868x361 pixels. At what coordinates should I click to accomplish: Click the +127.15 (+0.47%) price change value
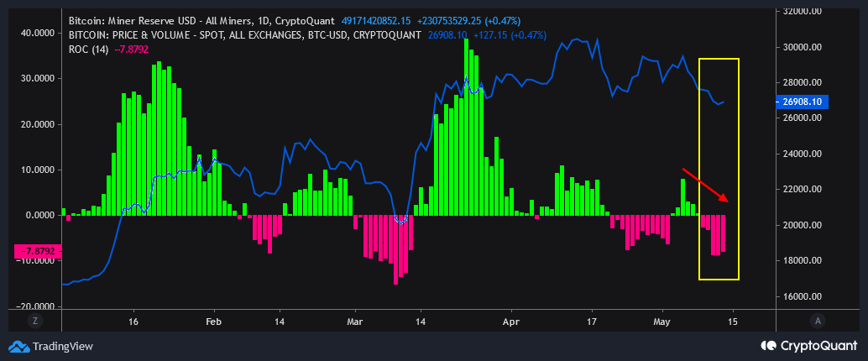tap(510, 35)
